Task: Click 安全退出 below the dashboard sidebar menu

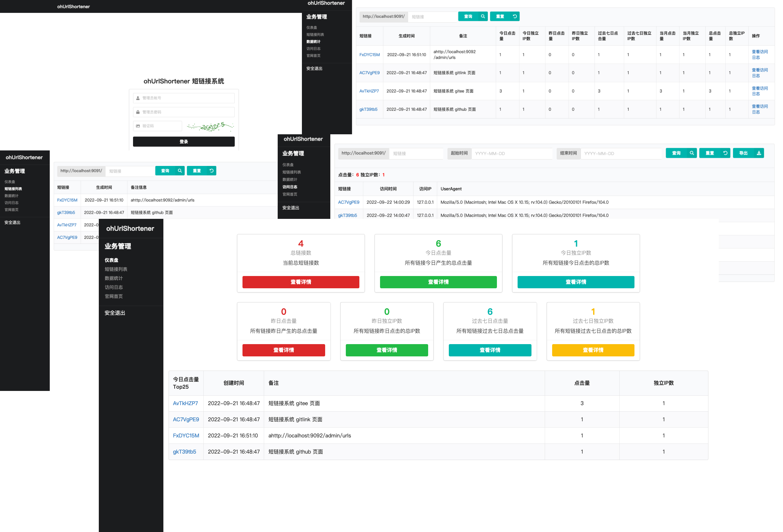Action: pos(115,313)
